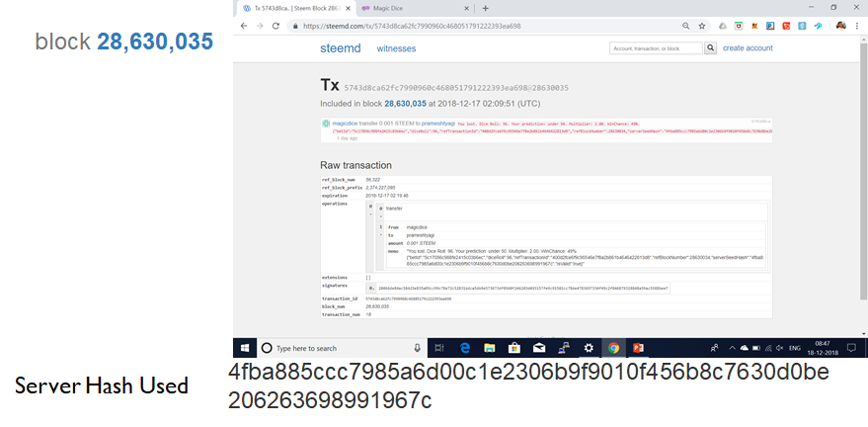Switch to the Magic Dice tab
Image resolution: width=868 pixels, height=427 pixels.
pos(414,8)
